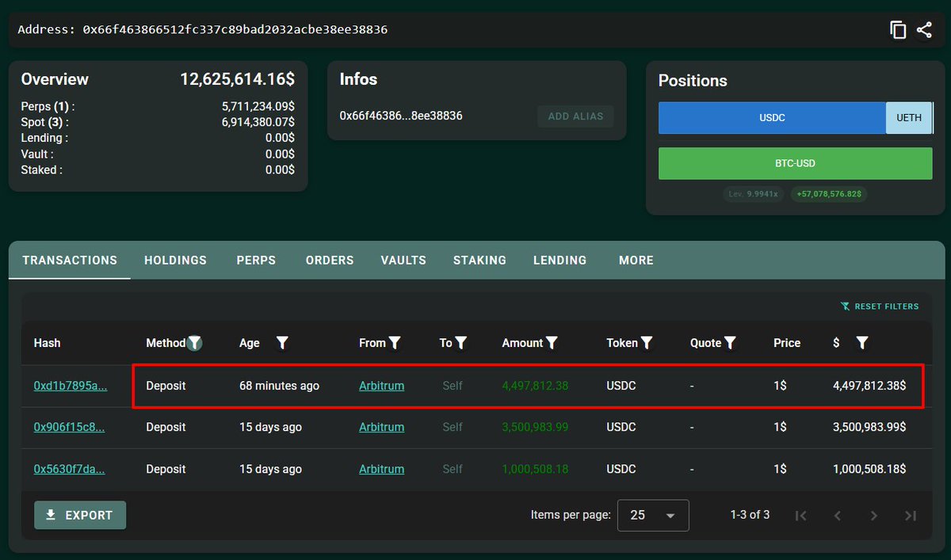Click the Amount column filter icon
The width and height of the screenshot is (951, 560).
552,343
